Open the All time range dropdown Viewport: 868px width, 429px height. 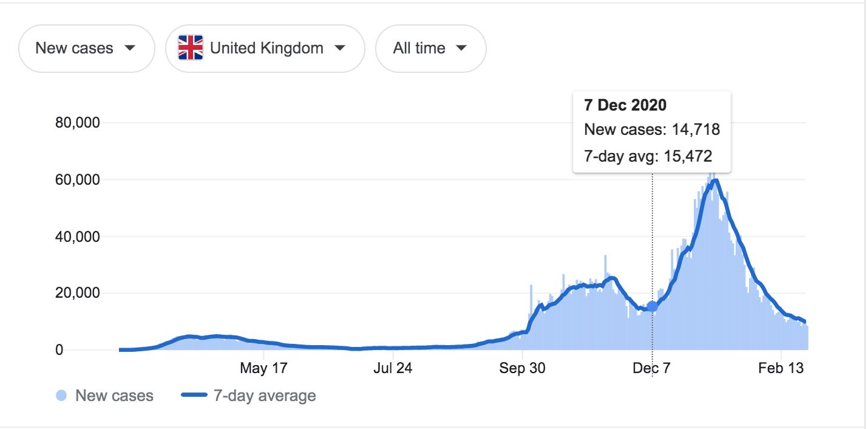[430, 49]
